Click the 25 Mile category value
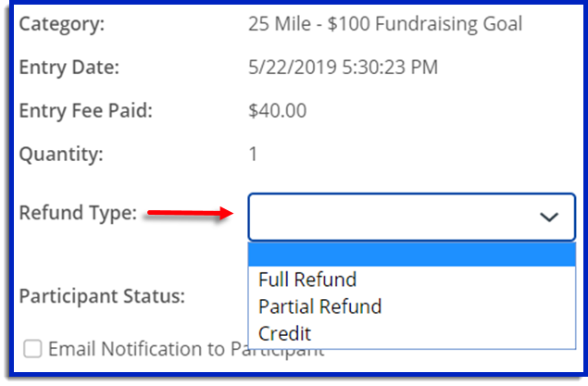This screenshot has width=588, height=386. (x=385, y=23)
